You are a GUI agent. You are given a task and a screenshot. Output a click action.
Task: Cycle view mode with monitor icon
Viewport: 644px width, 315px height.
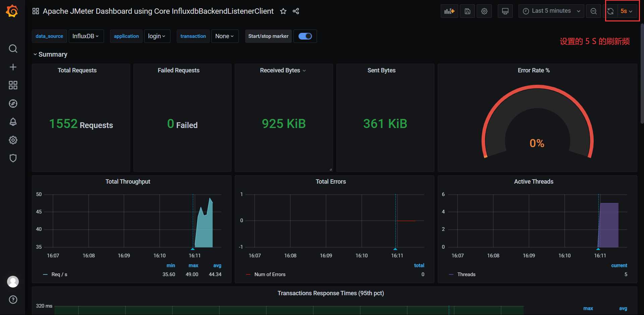coord(505,11)
